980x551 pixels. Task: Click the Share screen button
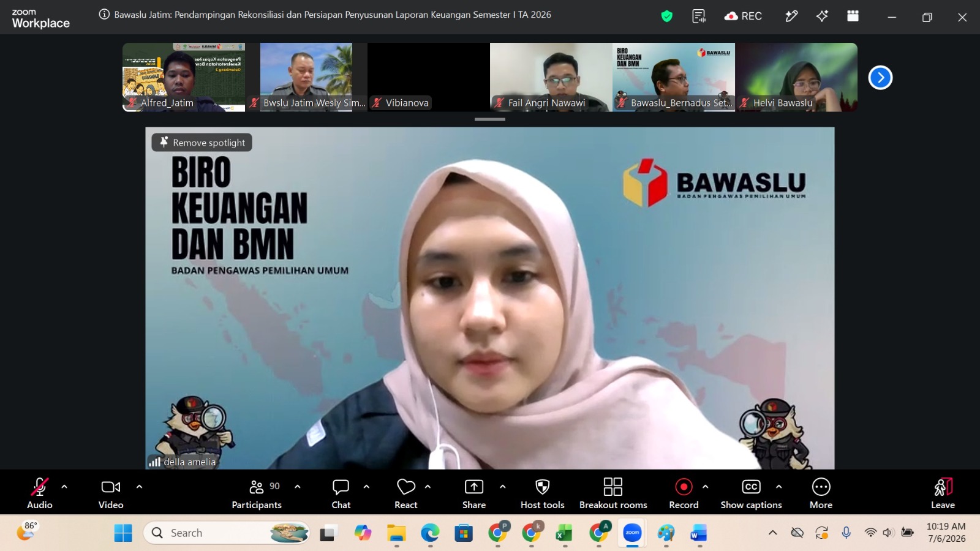(x=474, y=493)
